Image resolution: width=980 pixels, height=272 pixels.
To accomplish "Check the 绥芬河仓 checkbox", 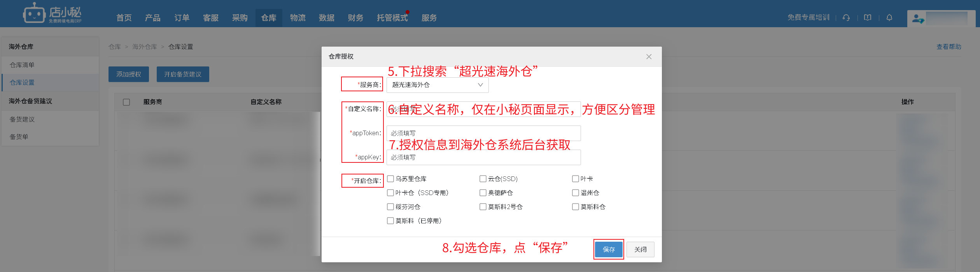I will pos(390,207).
